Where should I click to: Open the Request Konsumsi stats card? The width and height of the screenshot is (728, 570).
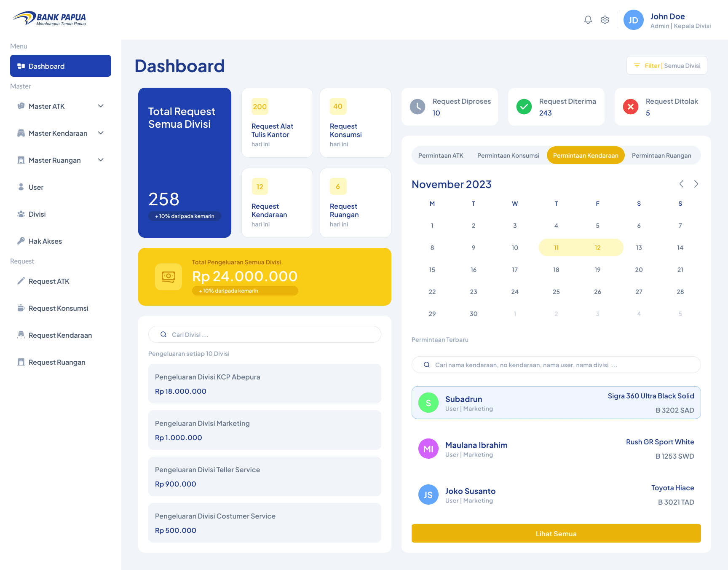(x=356, y=123)
